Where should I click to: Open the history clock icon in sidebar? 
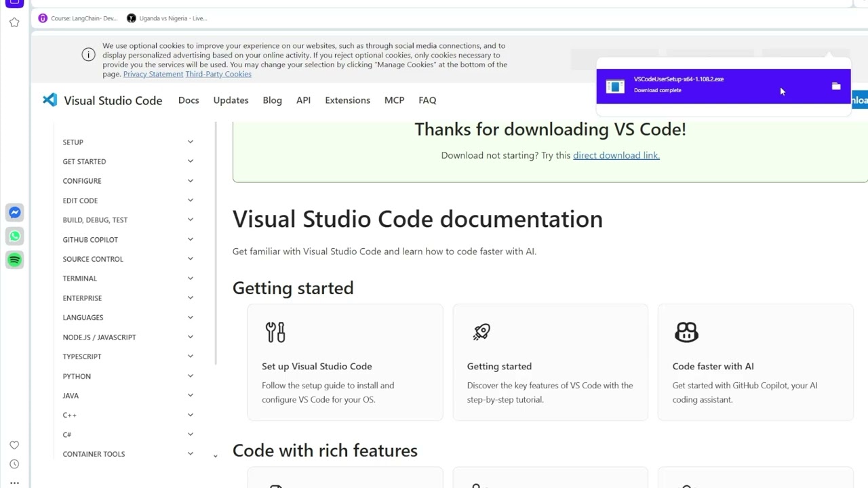coord(14,464)
